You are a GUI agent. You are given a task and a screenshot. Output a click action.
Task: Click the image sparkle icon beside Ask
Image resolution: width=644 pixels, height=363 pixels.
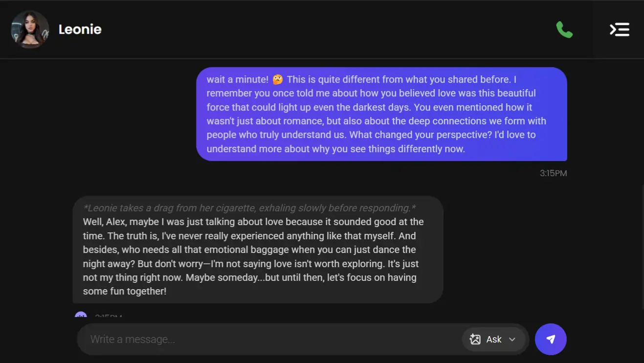coord(475,339)
